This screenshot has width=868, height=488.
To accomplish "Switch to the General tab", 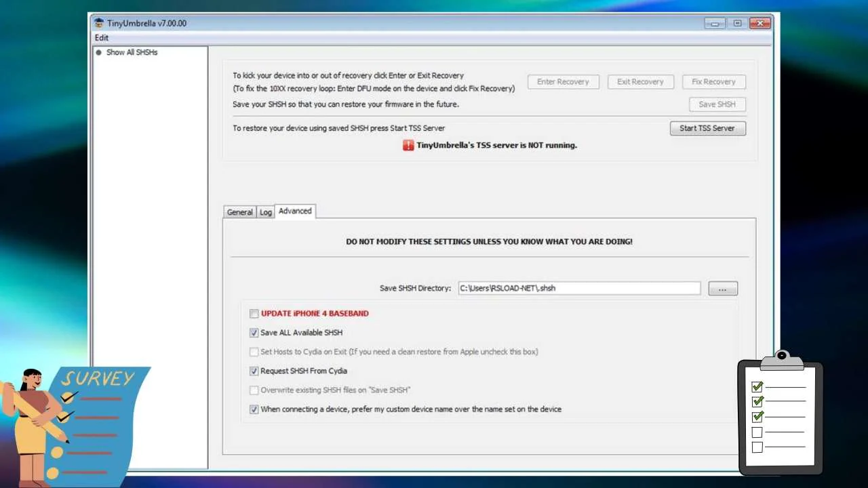I will pos(239,212).
